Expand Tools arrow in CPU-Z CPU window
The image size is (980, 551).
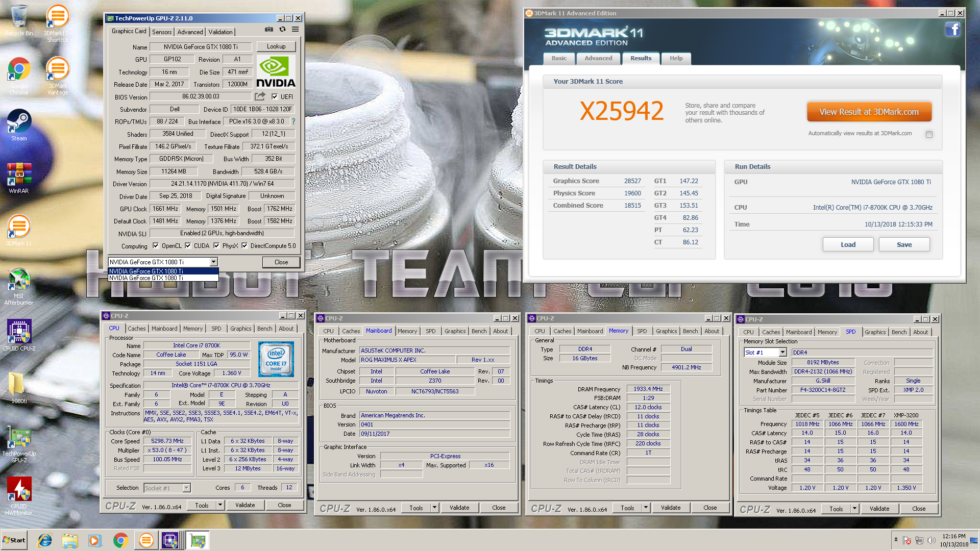(x=220, y=505)
